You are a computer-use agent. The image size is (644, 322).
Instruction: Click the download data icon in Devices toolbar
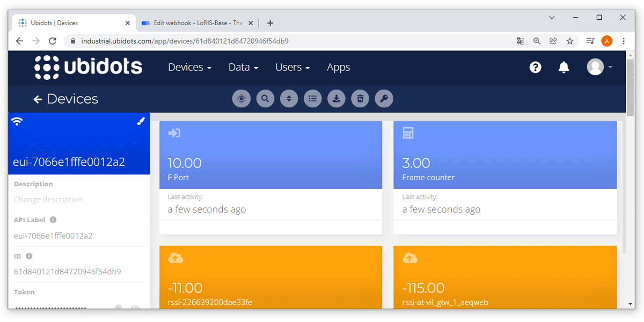coord(336,99)
